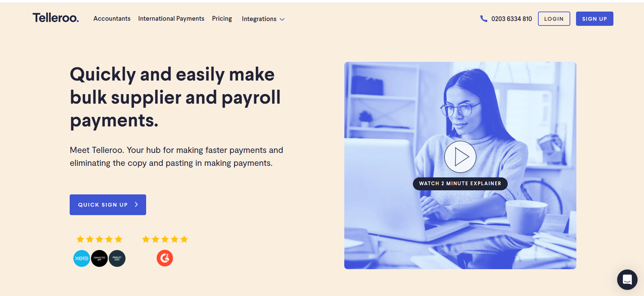Click the five stars above G2
This screenshot has height=296, width=644.
pyautogui.click(x=165, y=239)
